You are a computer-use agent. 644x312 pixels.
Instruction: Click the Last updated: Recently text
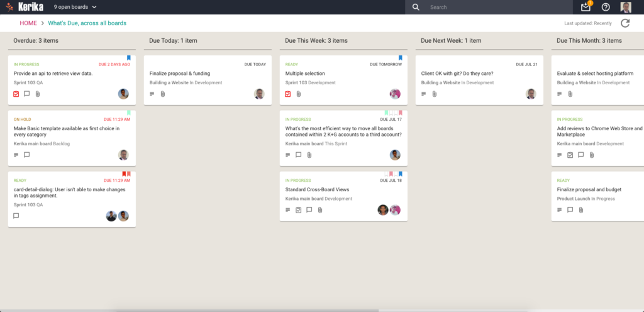(588, 23)
